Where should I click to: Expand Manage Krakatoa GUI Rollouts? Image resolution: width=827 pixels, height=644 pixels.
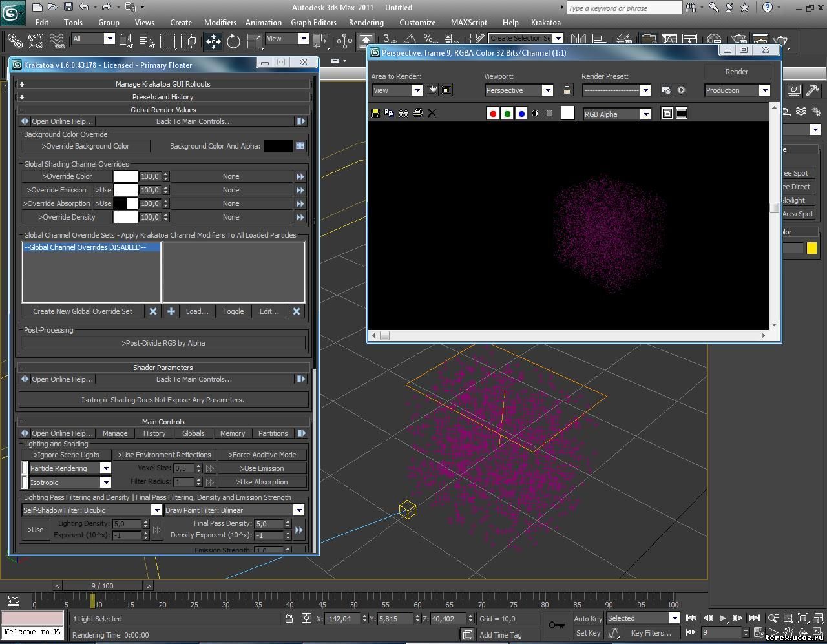163,84
